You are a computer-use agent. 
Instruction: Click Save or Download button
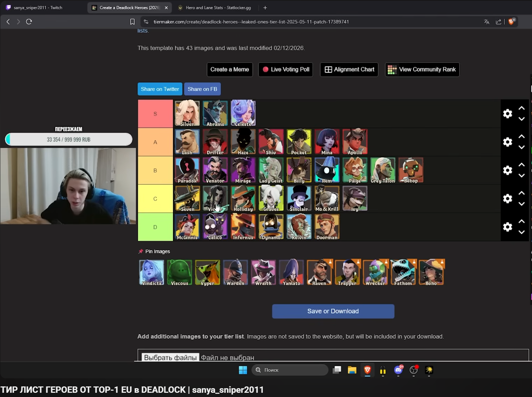click(333, 311)
